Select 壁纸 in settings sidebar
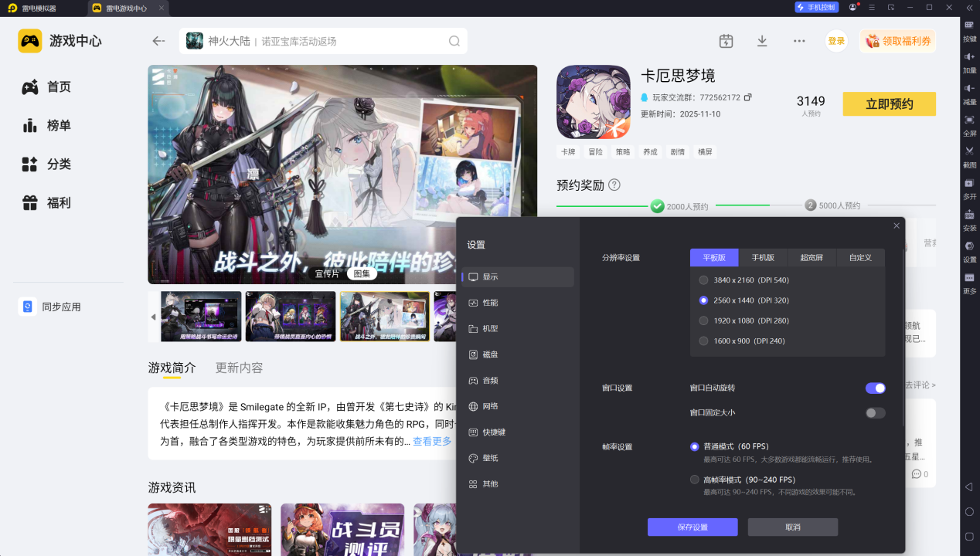980x556 pixels. tap(518, 458)
